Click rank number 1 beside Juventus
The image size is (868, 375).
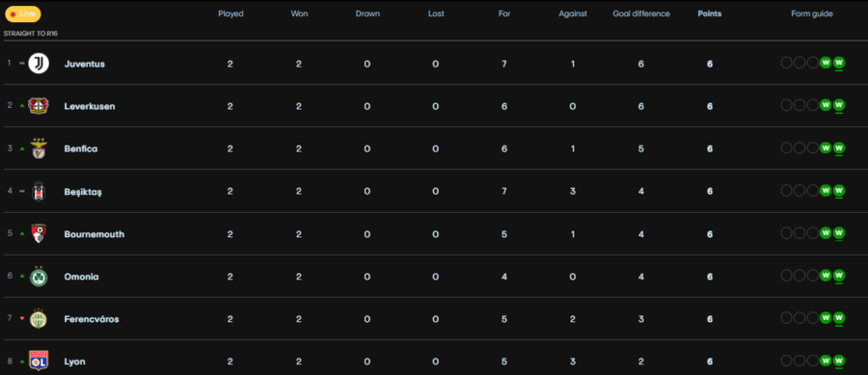(x=9, y=63)
